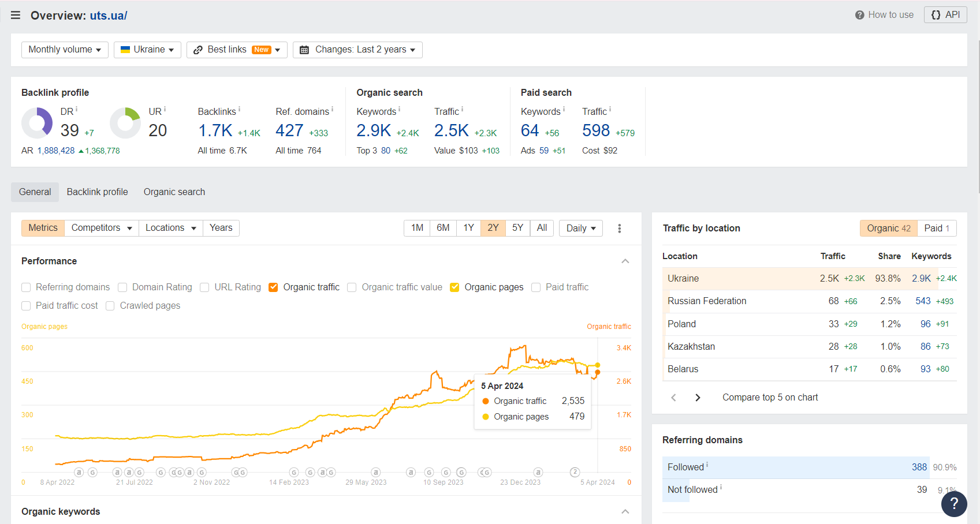Click the Russian Federation location row

coord(810,301)
